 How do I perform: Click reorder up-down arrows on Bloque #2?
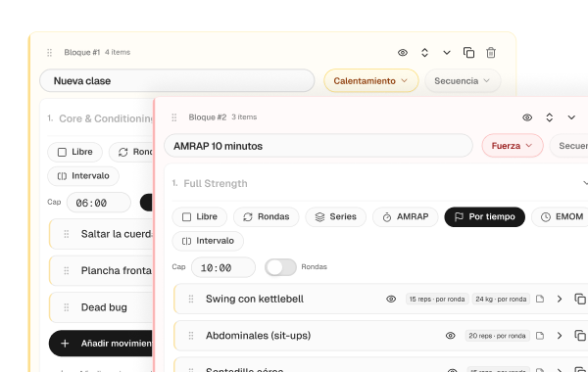550,117
